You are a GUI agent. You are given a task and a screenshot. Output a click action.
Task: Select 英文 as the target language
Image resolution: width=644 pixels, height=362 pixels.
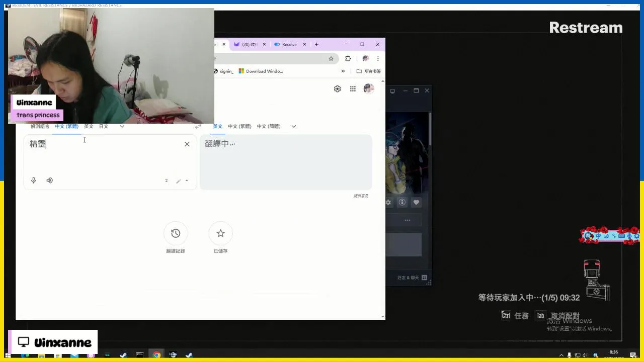(217, 126)
